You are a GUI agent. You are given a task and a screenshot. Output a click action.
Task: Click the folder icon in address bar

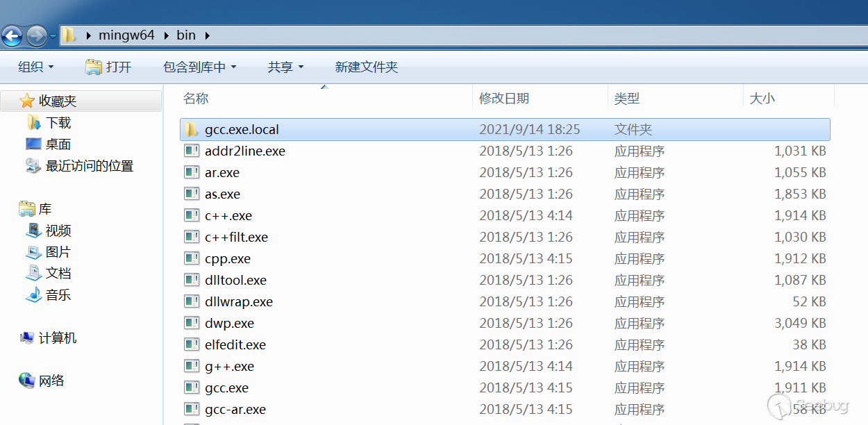[x=69, y=35]
